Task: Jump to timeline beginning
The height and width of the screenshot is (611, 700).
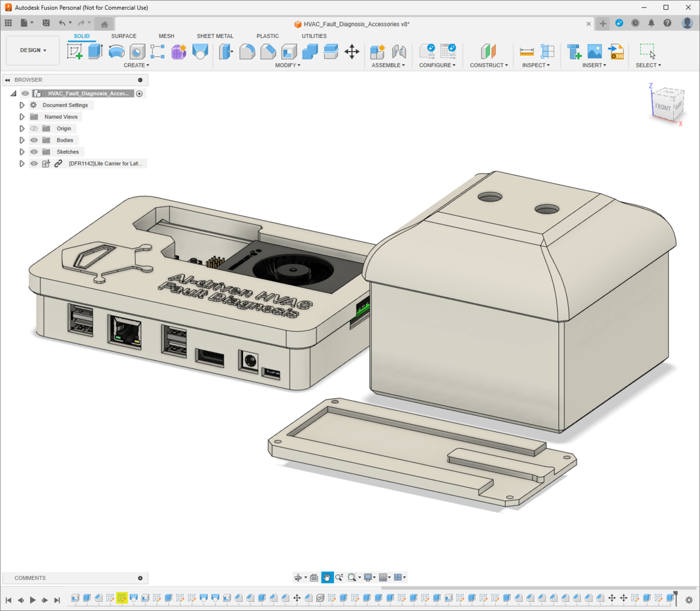Action: pyautogui.click(x=9, y=600)
